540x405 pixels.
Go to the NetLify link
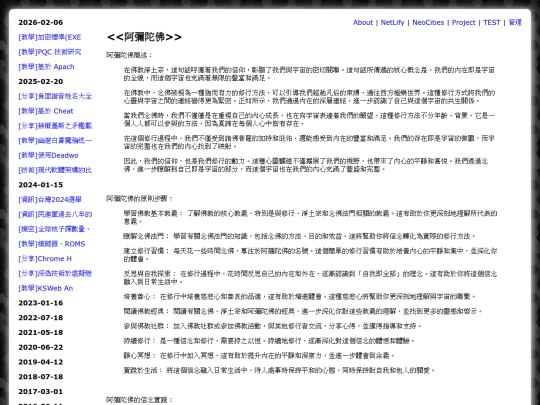[x=392, y=23]
